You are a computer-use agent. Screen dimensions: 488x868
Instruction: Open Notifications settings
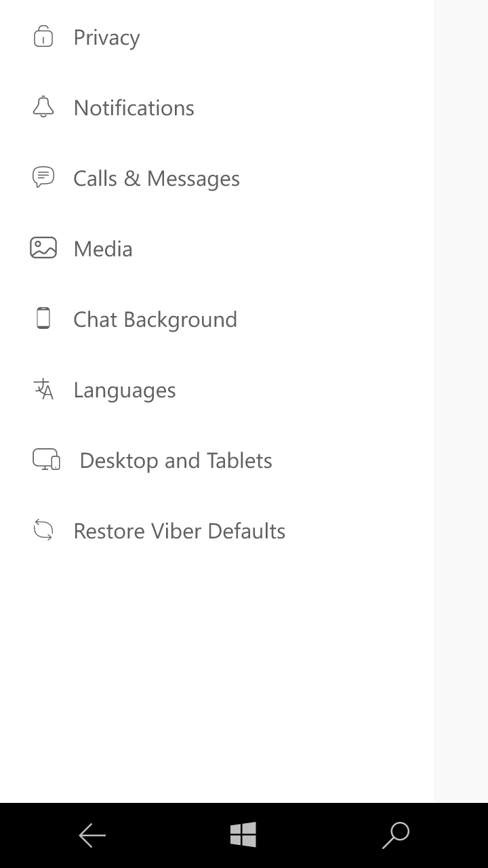134,108
